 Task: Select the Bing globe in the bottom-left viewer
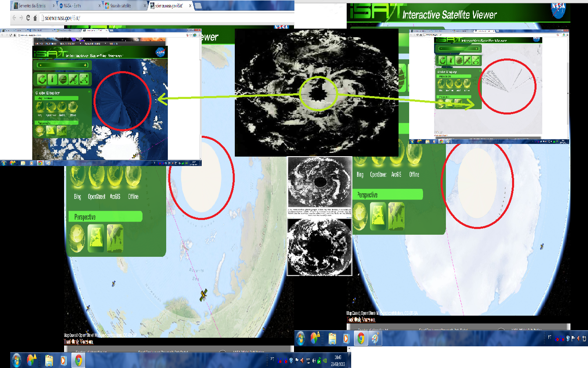(x=78, y=177)
